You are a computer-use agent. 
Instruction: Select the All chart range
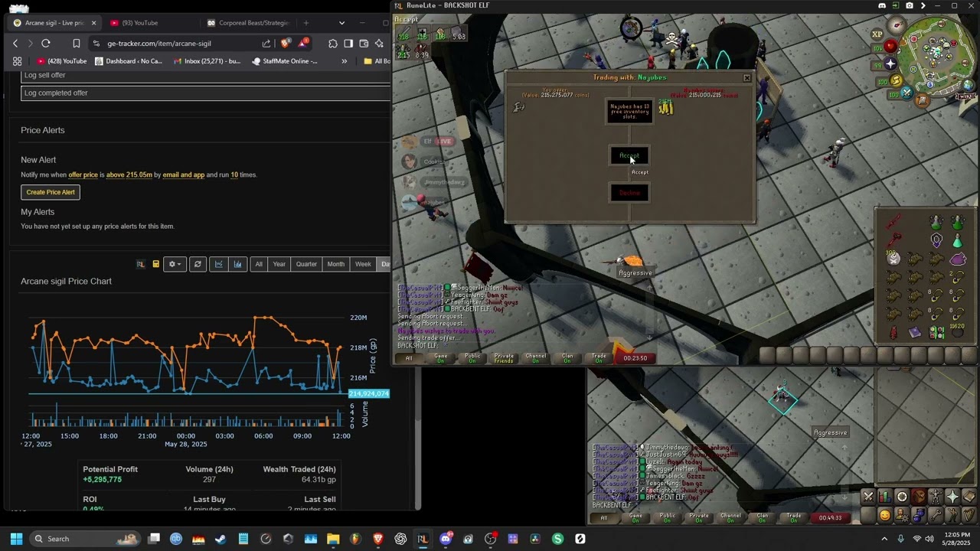click(259, 264)
